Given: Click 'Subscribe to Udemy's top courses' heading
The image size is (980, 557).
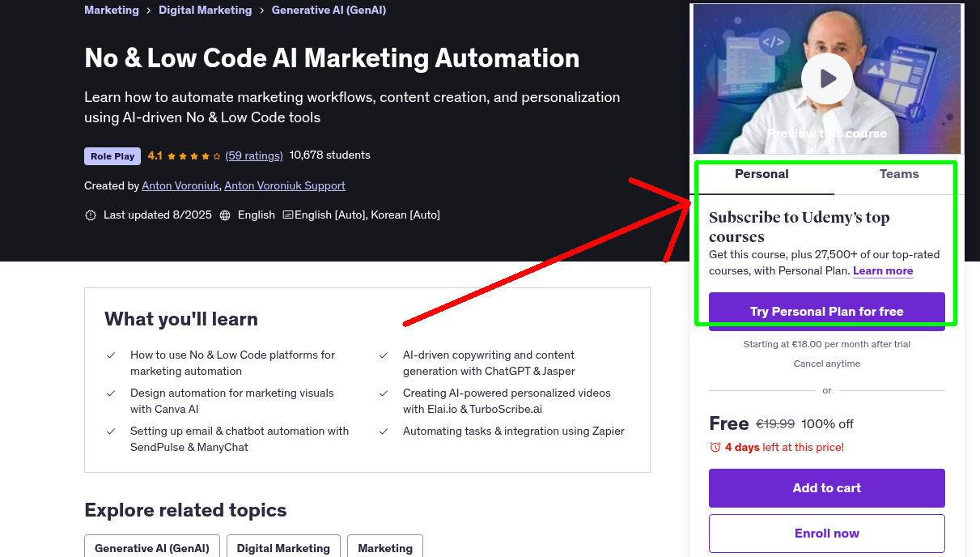Looking at the screenshot, I should click(800, 227).
